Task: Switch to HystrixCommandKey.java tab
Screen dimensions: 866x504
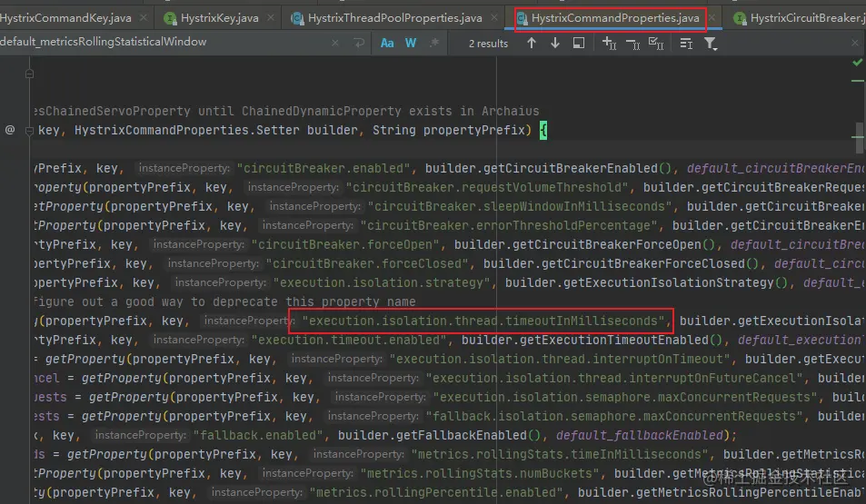Action: (x=65, y=18)
